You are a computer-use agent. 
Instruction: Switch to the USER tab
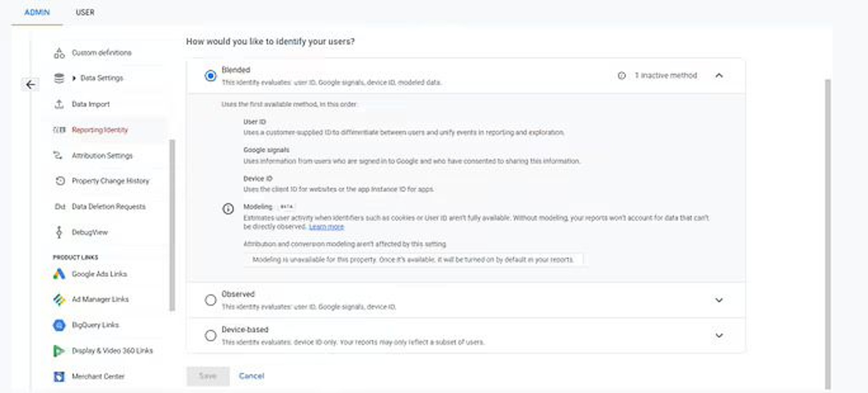coord(85,13)
